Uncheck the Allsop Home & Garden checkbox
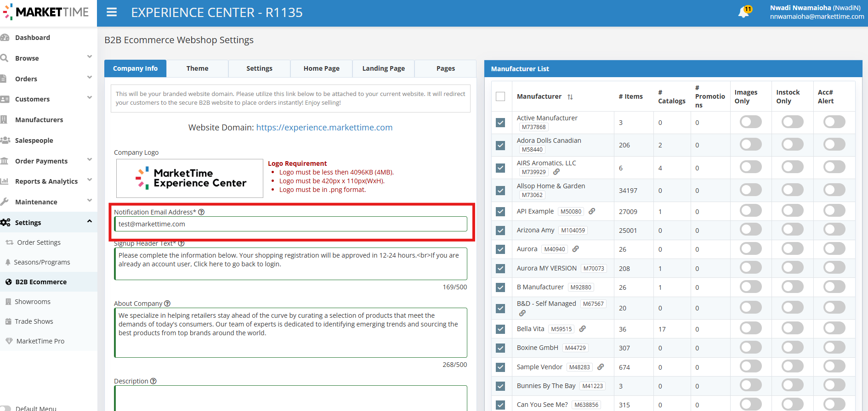 click(500, 190)
